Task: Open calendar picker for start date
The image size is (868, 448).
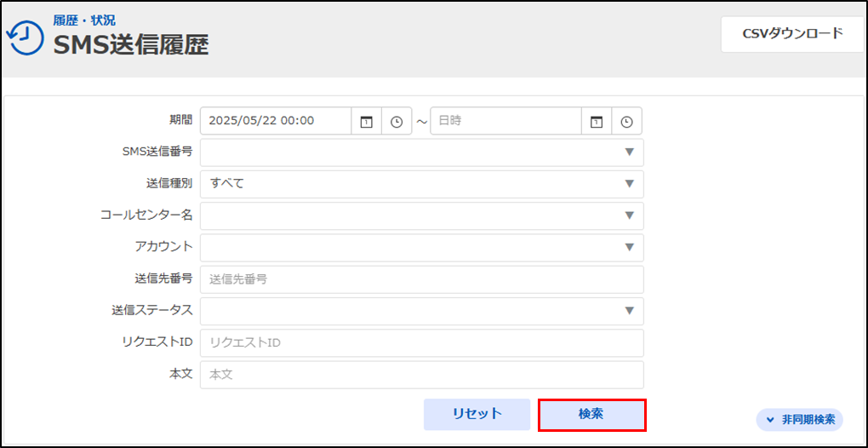Action: pyautogui.click(x=366, y=122)
